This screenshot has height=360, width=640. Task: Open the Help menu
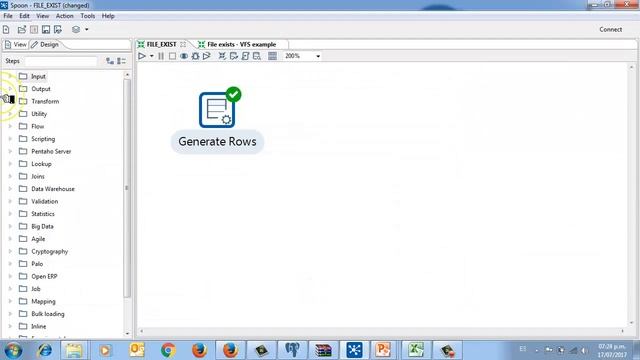click(x=108, y=16)
